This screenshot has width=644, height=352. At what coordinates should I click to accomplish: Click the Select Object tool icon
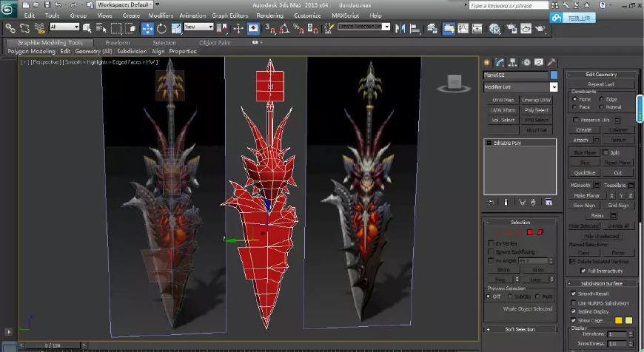87,28
